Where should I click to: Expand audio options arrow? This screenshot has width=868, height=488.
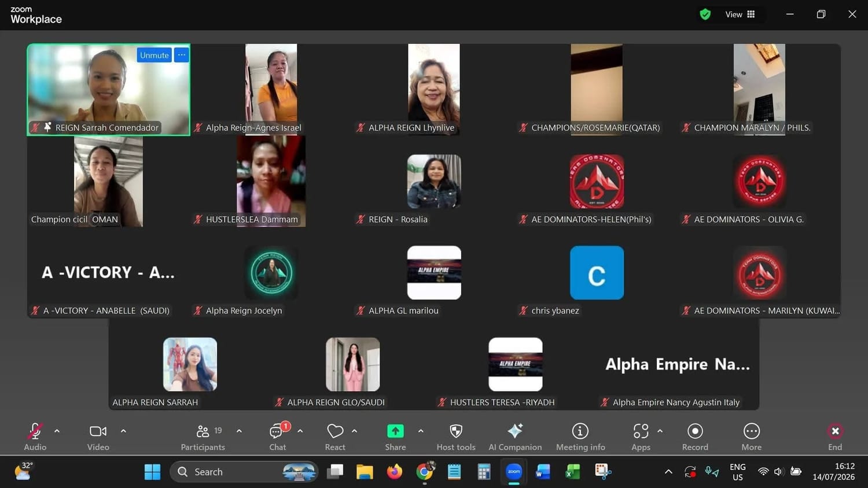(57, 431)
